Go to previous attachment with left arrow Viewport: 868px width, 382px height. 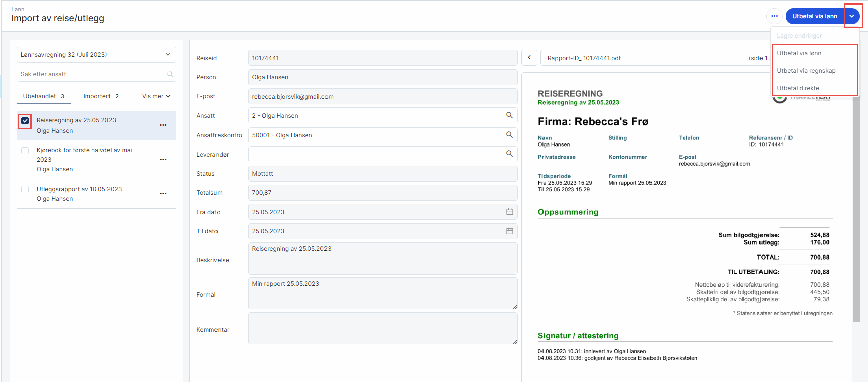point(529,58)
